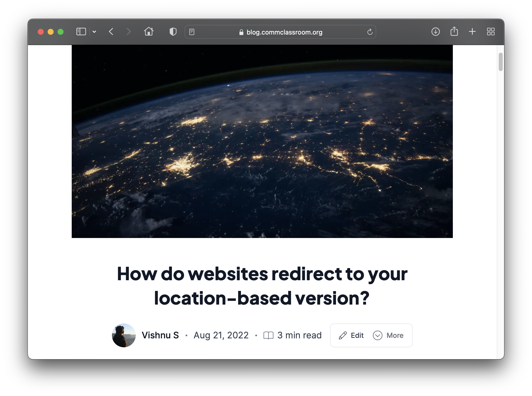Click the author avatar picture
This screenshot has height=396, width=532.
(x=124, y=335)
